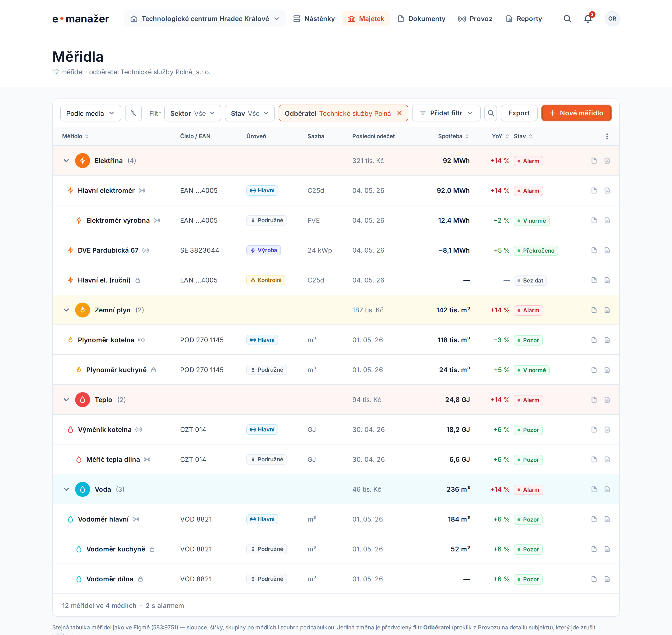Open report icon in Hlavní elektroměr row

607,190
